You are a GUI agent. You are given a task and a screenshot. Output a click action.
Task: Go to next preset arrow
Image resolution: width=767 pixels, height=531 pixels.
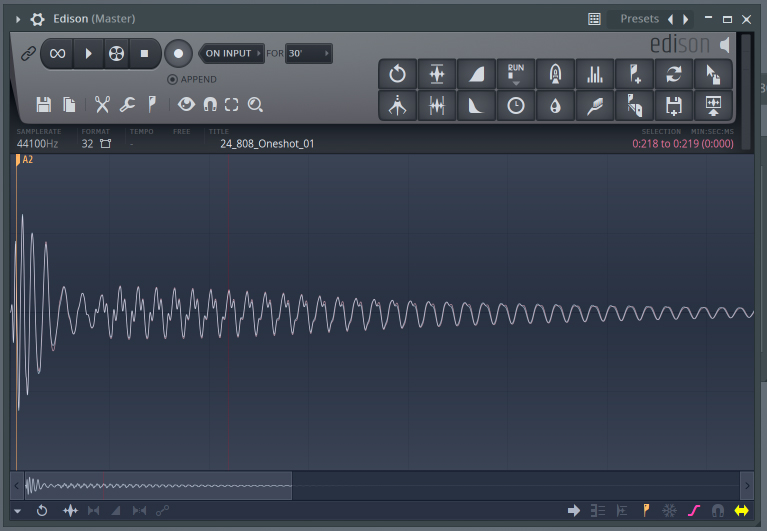click(x=685, y=19)
